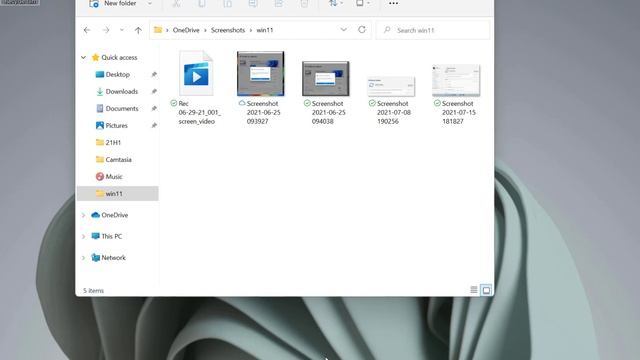Click the Rec 06-29-21_001_screen_video file name
Screen dimensions: 640x360
[x=200, y=113]
